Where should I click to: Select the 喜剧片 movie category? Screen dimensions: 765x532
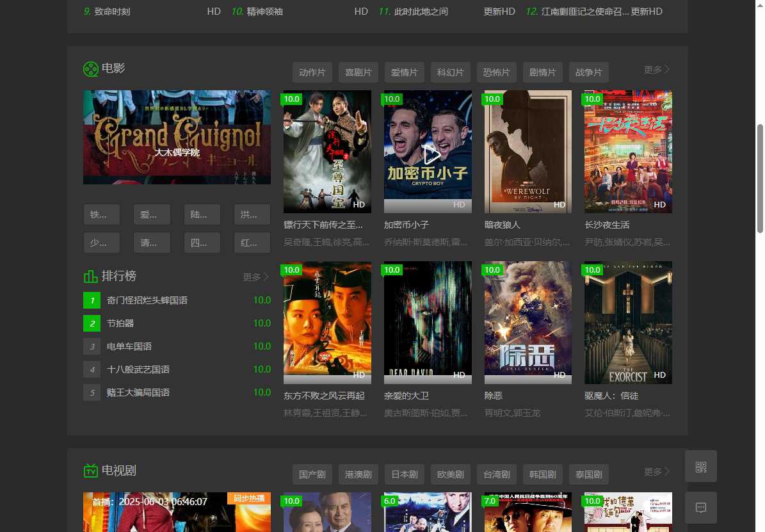[358, 72]
